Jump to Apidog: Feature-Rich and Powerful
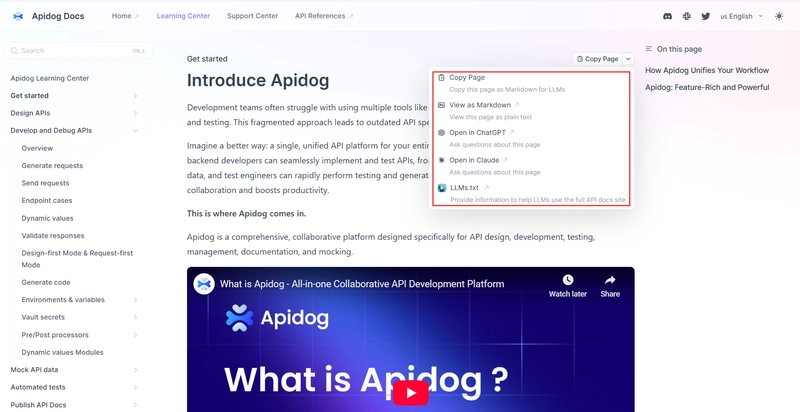 tap(707, 87)
